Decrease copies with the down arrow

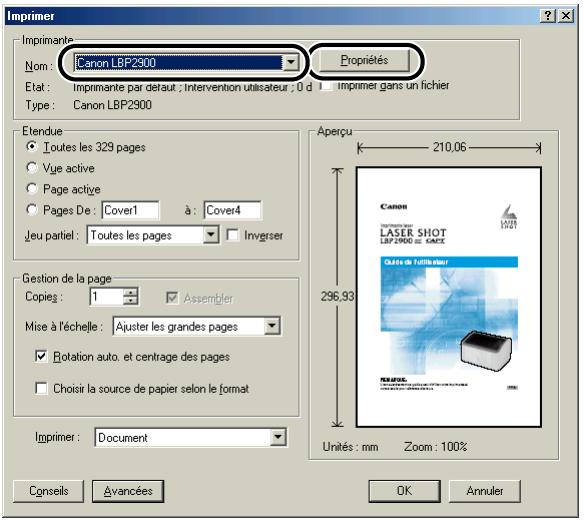130,301
